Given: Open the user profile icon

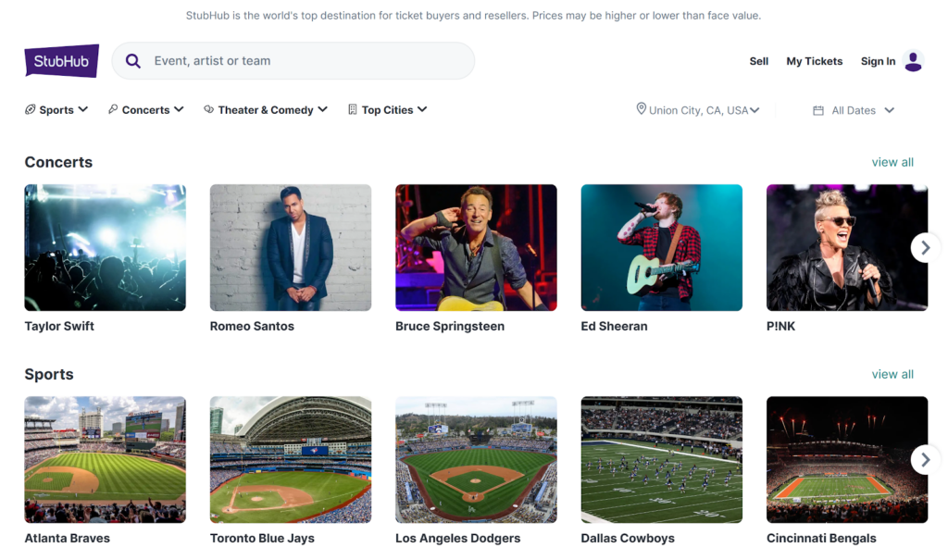Looking at the screenshot, I should (914, 61).
